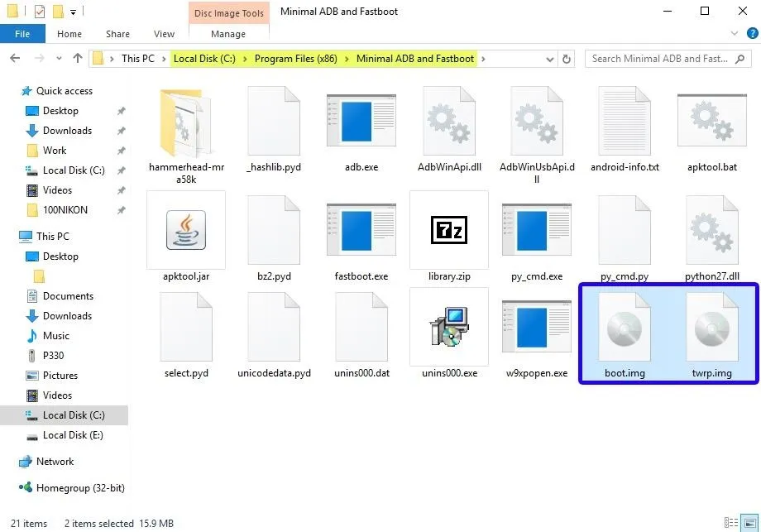Select the py_cmd.py file icon
Image resolution: width=761 pixels, height=532 pixels.
tap(625, 230)
